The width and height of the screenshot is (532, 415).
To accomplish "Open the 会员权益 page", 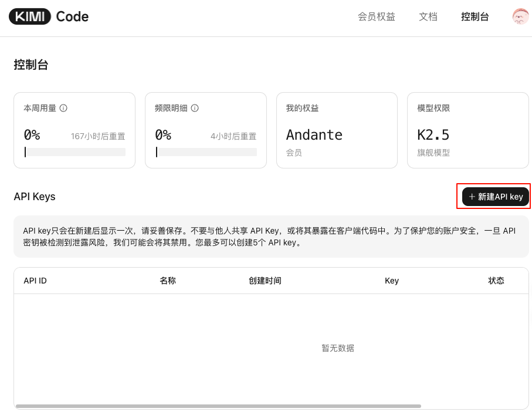I will [376, 16].
